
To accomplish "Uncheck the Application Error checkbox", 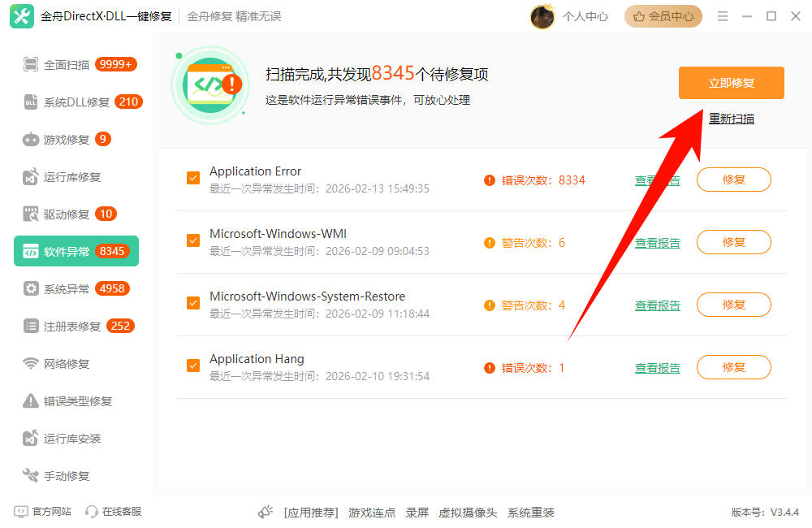I will pos(193,178).
